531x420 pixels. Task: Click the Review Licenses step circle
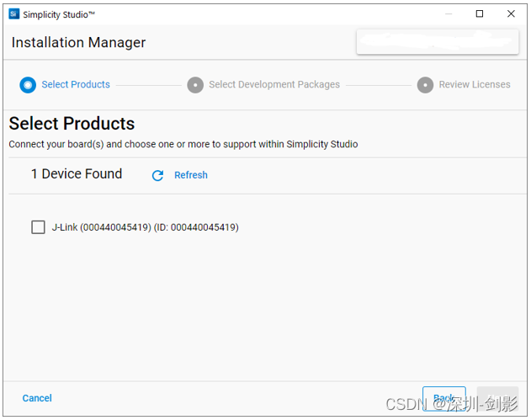click(425, 84)
